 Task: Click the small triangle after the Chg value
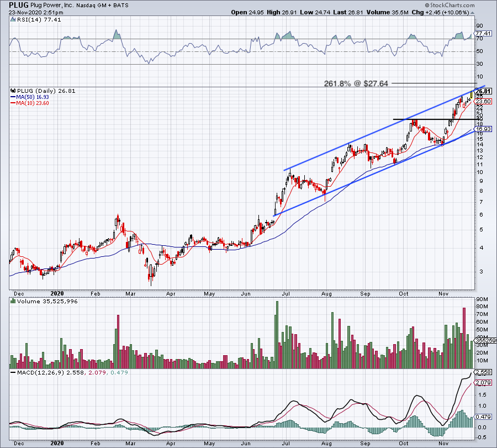pos(473,13)
